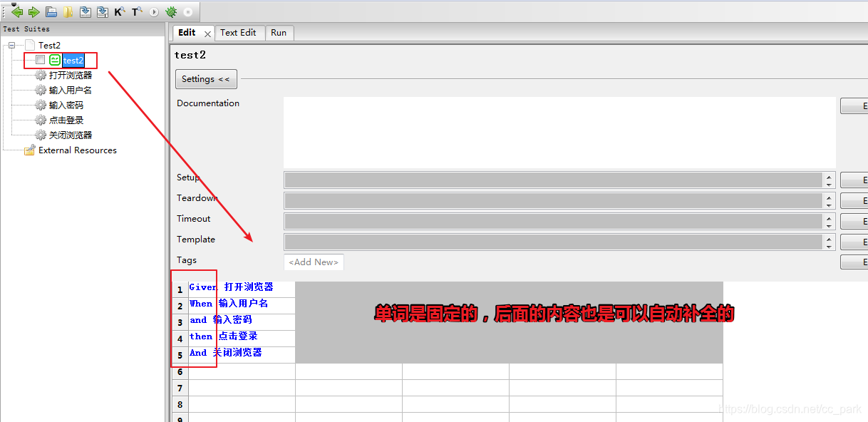The height and width of the screenshot is (422, 868).
Task: Click the gear icon beside 点击登录
Action: point(41,120)
